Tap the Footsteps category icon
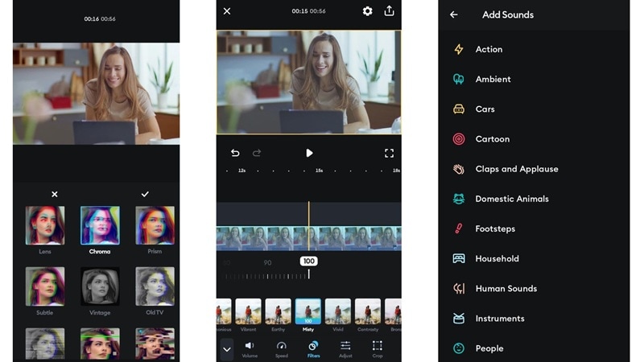The image size is (644, 362). click(x=459, y=228)
